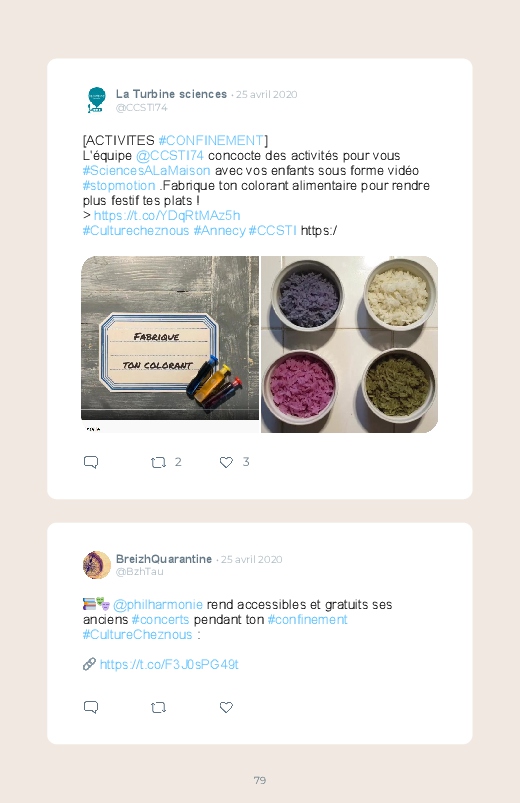The image size is (520, 803).
Task: Open the #stopmotion hashtag
Action: (119, 185)
